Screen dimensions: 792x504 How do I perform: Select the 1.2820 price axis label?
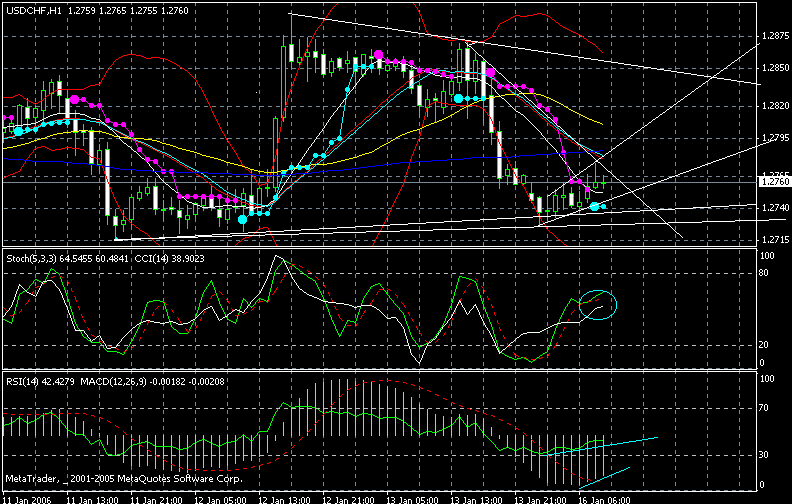coord(776,106)
